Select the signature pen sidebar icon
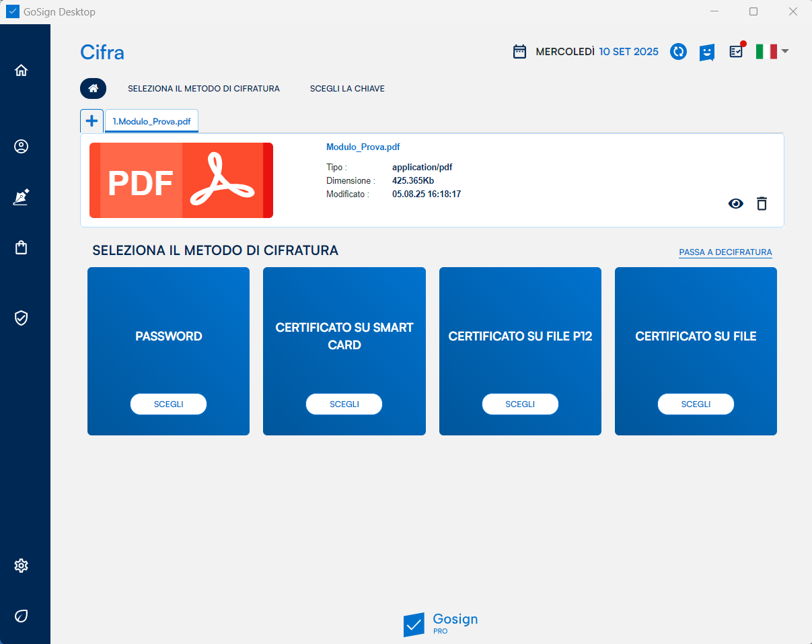This screenshot has width=812, height=644. tap(22, 197)
